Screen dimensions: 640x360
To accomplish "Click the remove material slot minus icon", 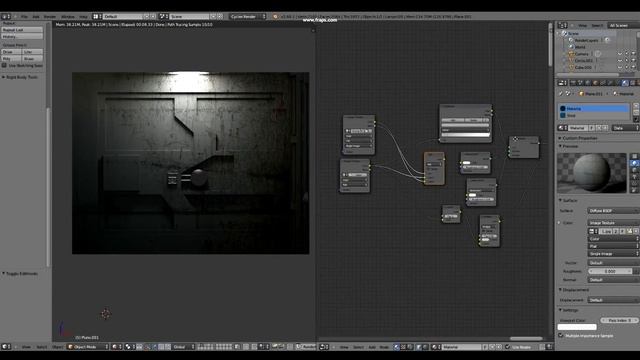I will (636, 113).
